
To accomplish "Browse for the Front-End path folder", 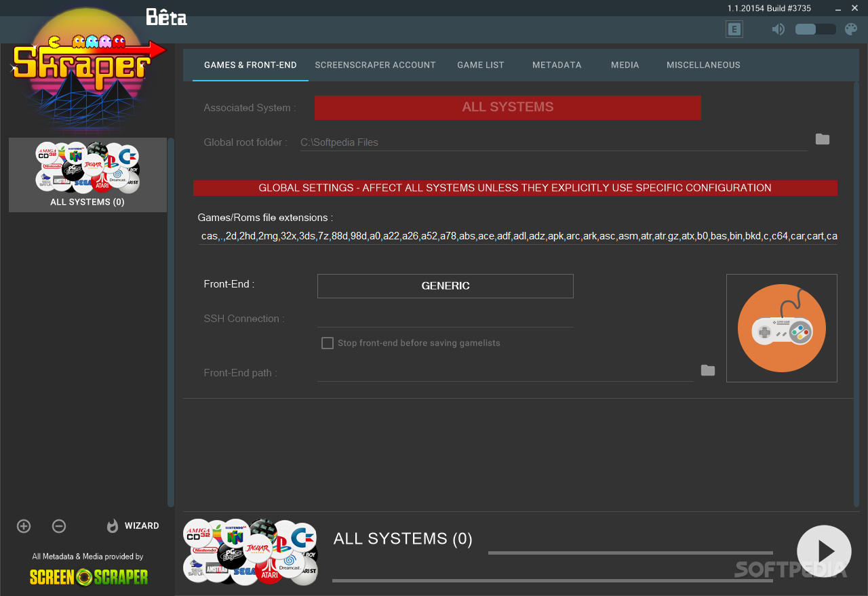I will click(x=708, y=370).
